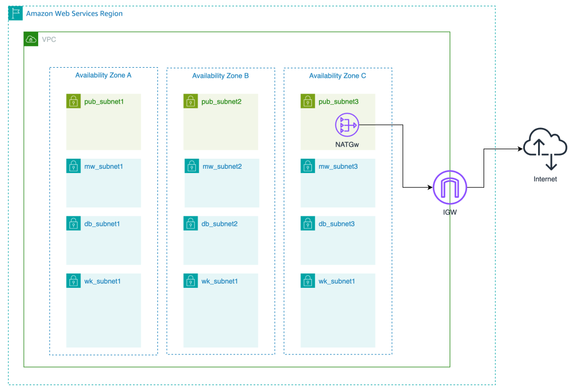Pick the lock icon next to db_subnet1
This screenshot has width=572, height=392.
click(x=73, y=223)
